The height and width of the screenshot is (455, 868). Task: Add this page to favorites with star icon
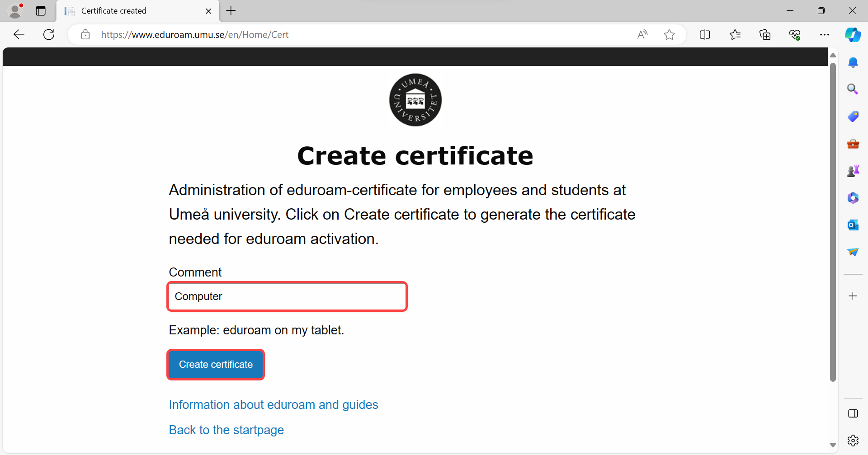pyautogui.click(x=669, y=35)
